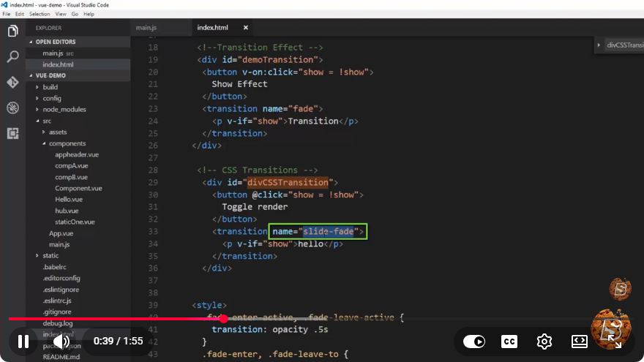This screenshot has height=362, width=644.
Task: Enter fullscreen video mode
Action: pyautogui.click(x=615, y=342)
